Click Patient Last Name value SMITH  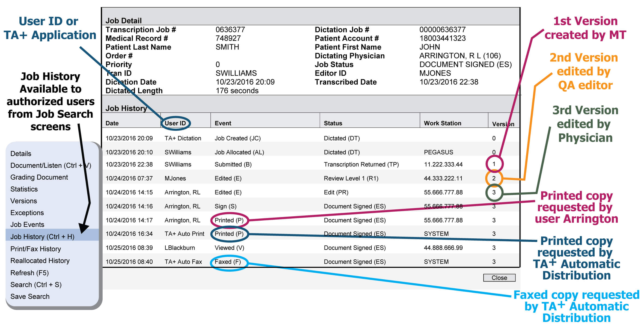click(227, 47)
